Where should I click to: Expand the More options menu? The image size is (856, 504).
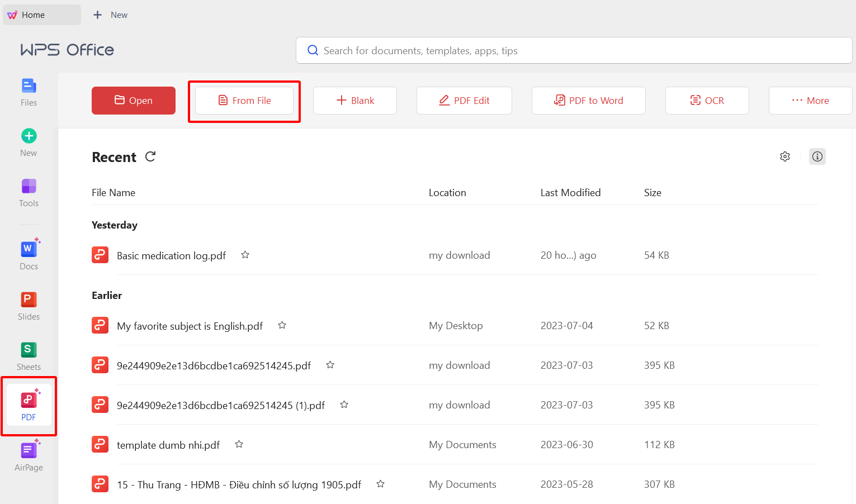[x=810, y=101]
